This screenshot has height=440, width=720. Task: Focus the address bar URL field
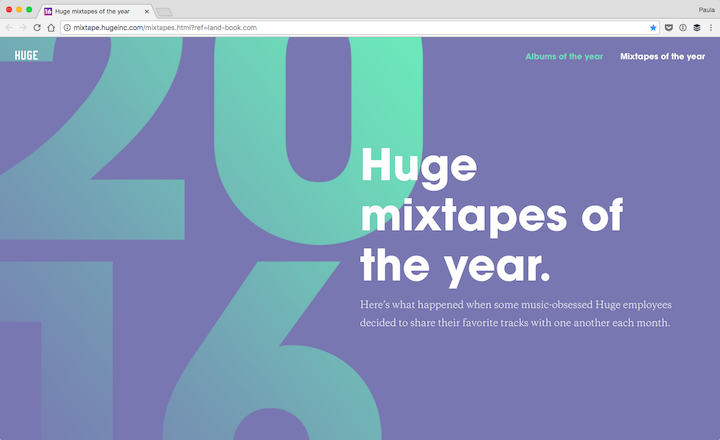358,28
